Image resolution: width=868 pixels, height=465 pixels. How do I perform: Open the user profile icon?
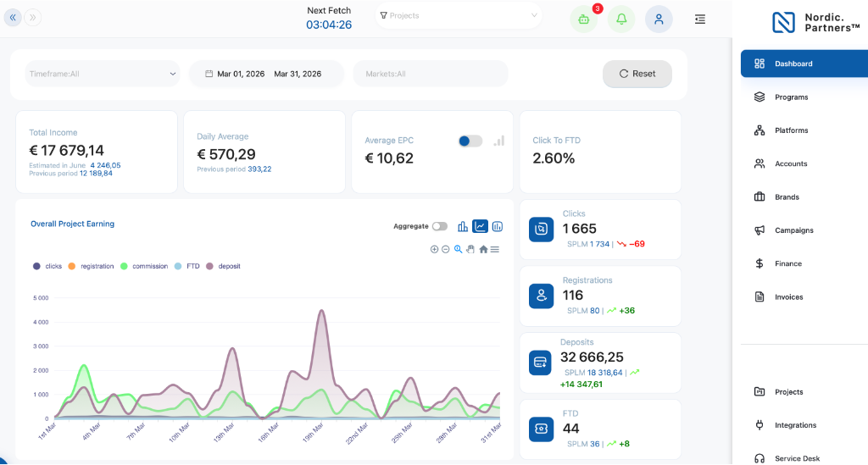[x=659, y=19]
